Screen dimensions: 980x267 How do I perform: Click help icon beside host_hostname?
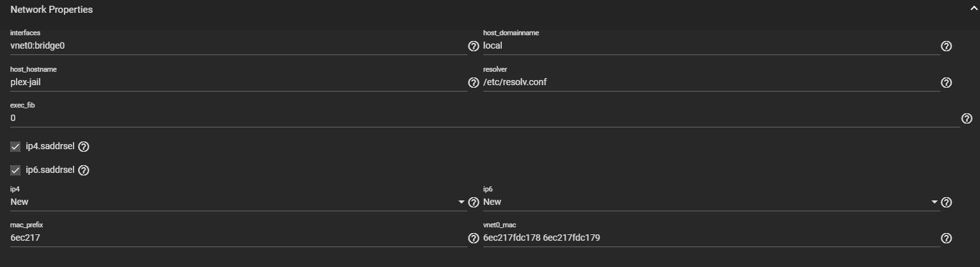473,83
